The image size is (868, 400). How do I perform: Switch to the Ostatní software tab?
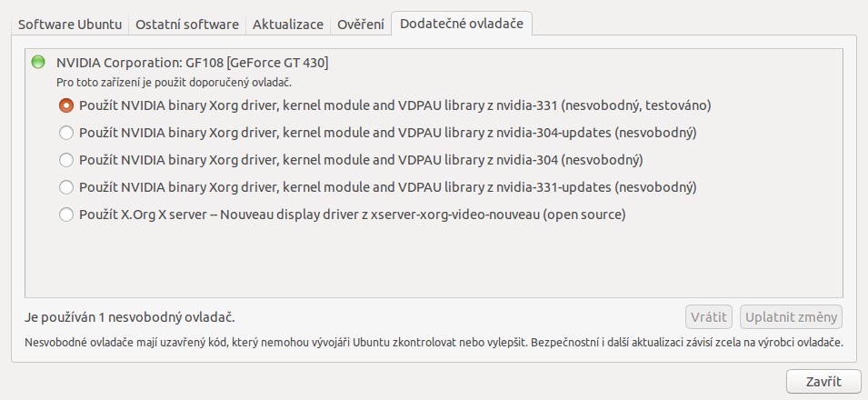click(187, 25)
